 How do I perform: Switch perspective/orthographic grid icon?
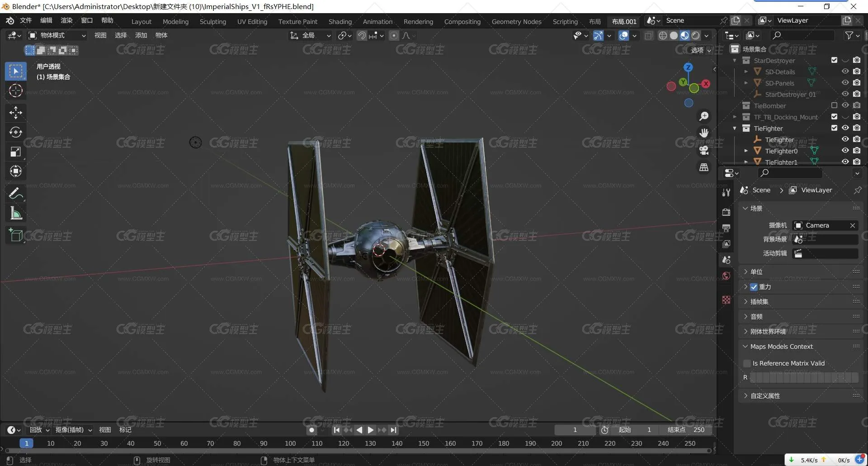click(x=704, y=167)
